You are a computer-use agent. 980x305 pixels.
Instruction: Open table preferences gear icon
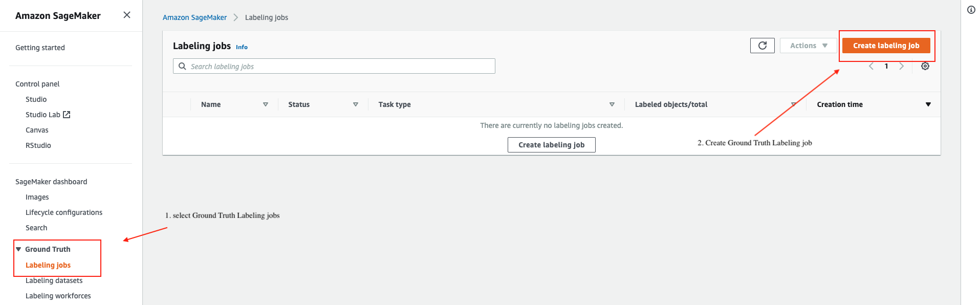click(x=925, y=66)
